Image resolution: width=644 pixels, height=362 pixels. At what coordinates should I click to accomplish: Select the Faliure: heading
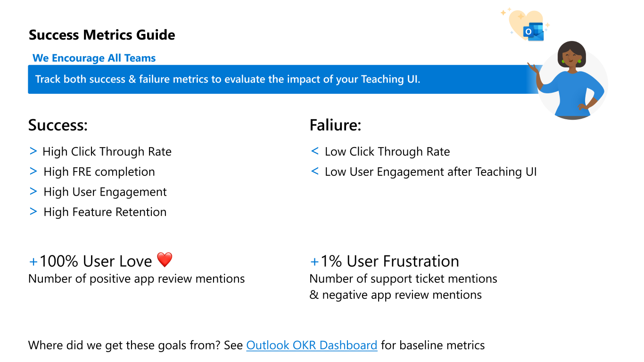coord(335,125)
